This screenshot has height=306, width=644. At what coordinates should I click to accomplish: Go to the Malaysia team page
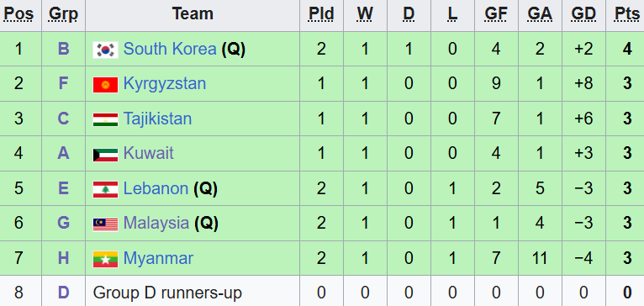[156, 224]
